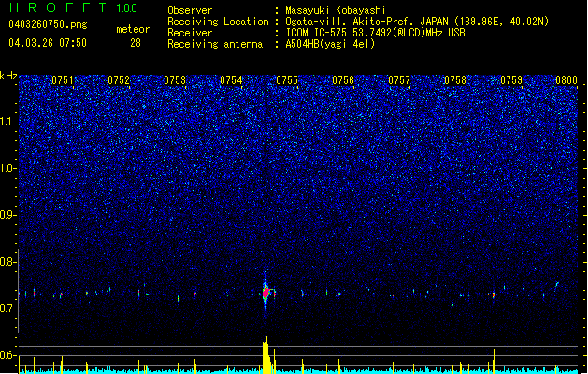Click the A504HB(yagi 4el) antenna text

330,44
